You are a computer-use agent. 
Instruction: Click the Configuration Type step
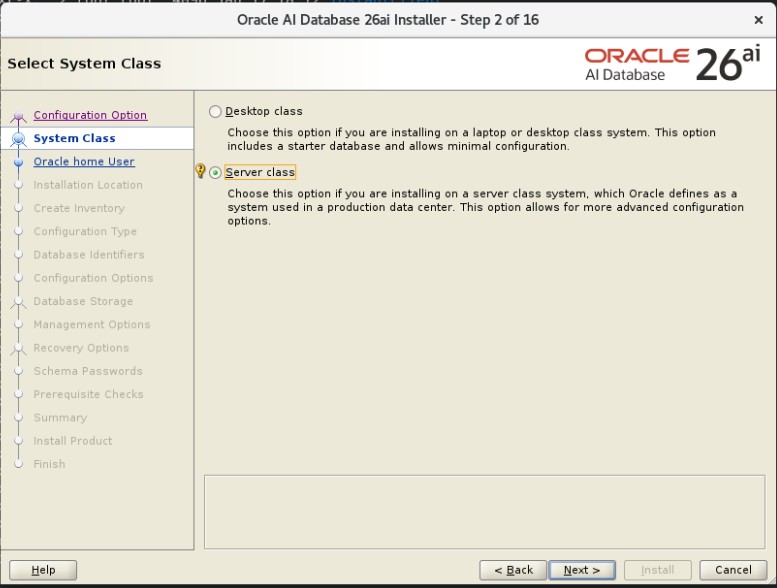pos(85,231)
